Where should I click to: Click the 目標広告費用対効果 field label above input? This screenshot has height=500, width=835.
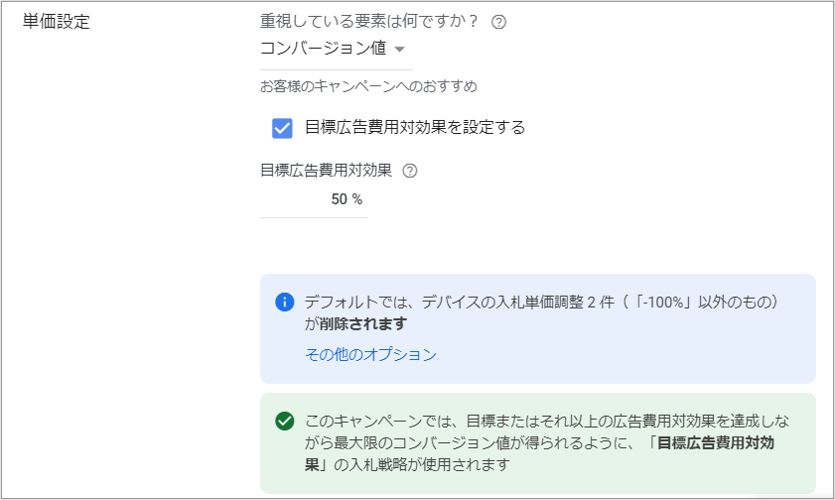click(325, 170)
